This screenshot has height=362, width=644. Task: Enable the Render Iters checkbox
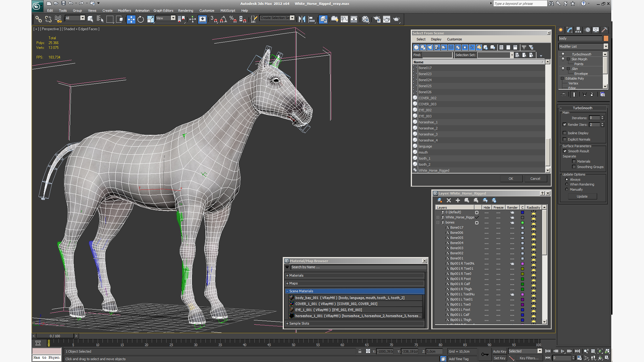565,124
